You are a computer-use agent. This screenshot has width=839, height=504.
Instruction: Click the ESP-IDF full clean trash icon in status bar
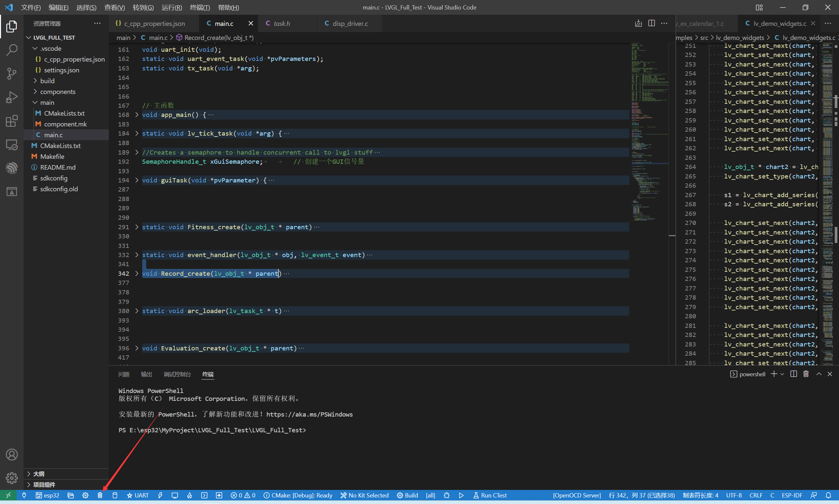pos(100,495)
